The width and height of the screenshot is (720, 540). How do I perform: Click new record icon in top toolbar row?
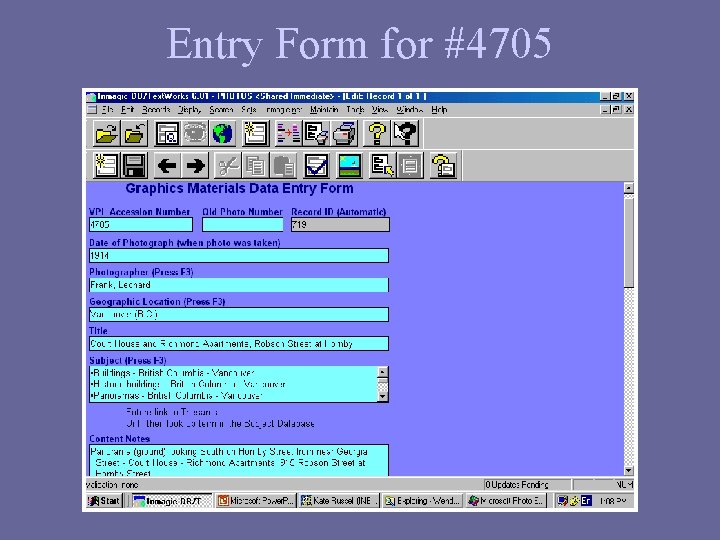tap(256, 133)
